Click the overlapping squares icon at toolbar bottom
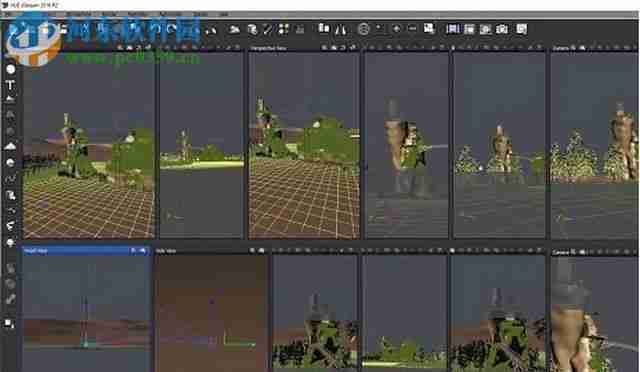 tap(9, 324)
